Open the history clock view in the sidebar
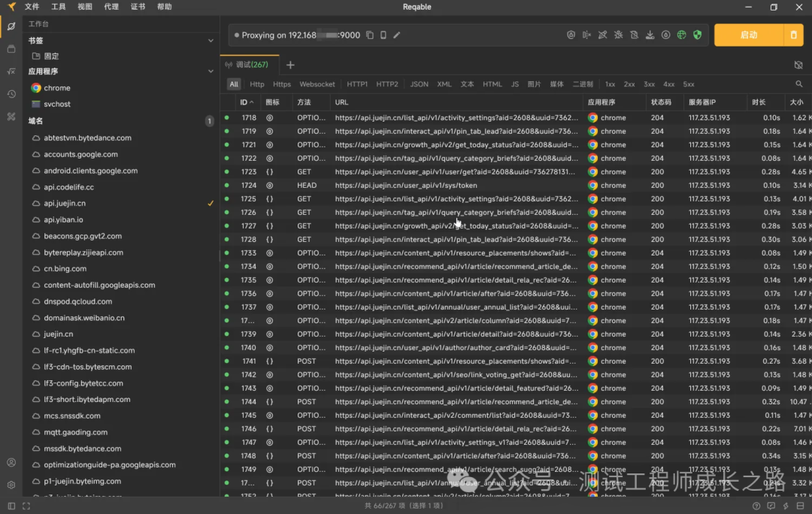 pos(11,94)
